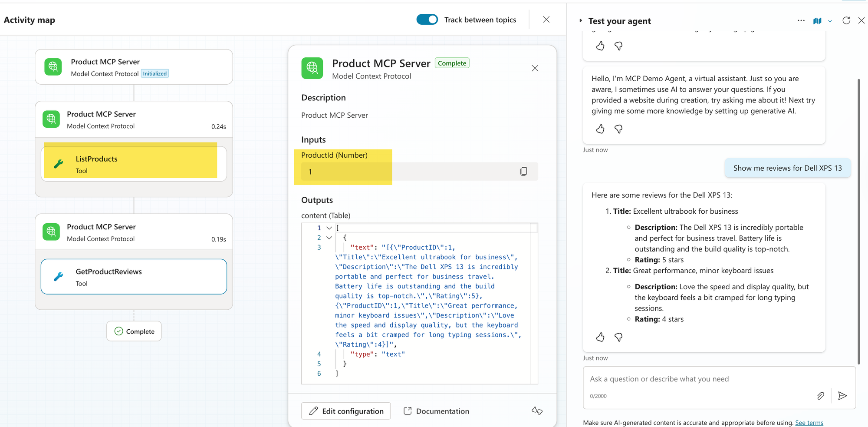
Task: Give feedback with thumbs icon in details footer
Action: click(537, 411)
